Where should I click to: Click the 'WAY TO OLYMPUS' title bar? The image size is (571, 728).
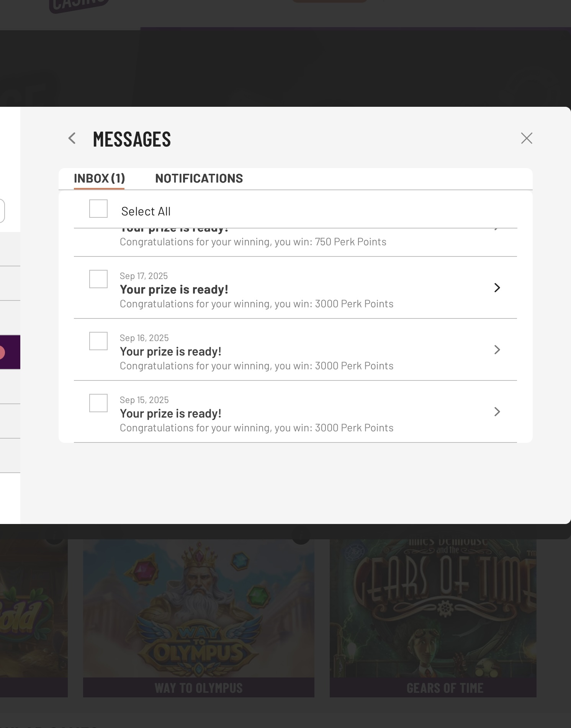pos(198,688)
